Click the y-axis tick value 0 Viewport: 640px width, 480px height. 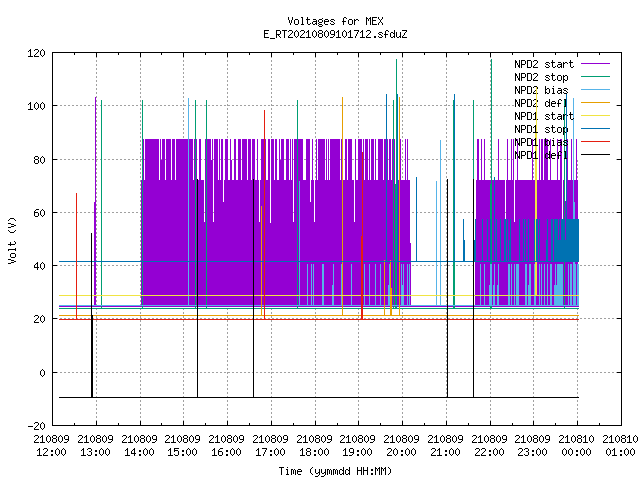pos(42,373)
